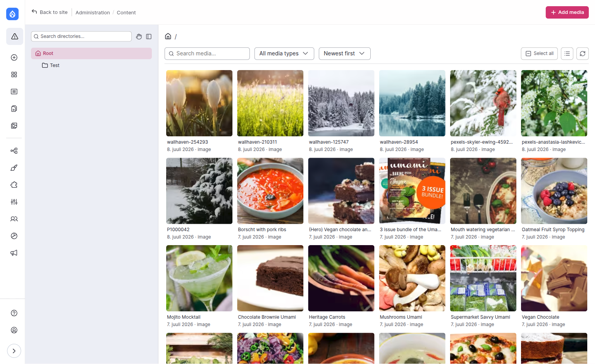Open wallhaven-254293 thumbnail
Screen dimensions: 595x364
tap(199, 103)
